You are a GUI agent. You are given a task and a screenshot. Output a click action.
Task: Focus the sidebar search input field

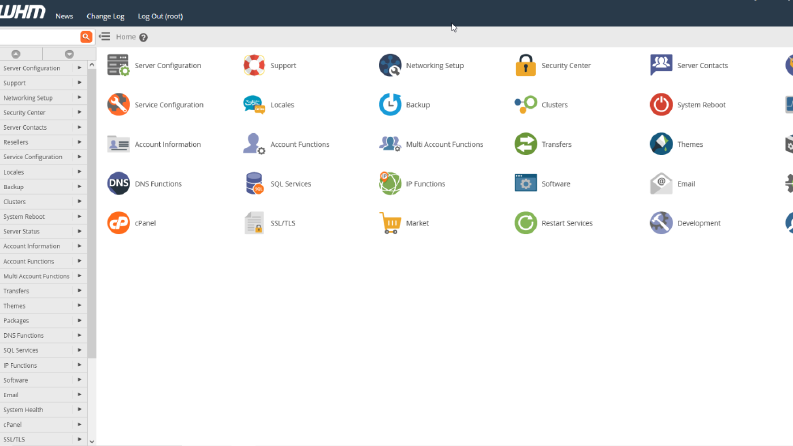coord(39,37)
